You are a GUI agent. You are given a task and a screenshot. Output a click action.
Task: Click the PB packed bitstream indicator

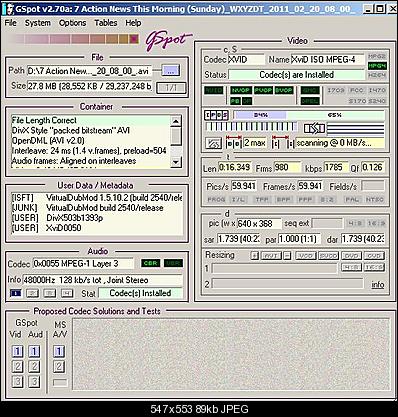235,101
